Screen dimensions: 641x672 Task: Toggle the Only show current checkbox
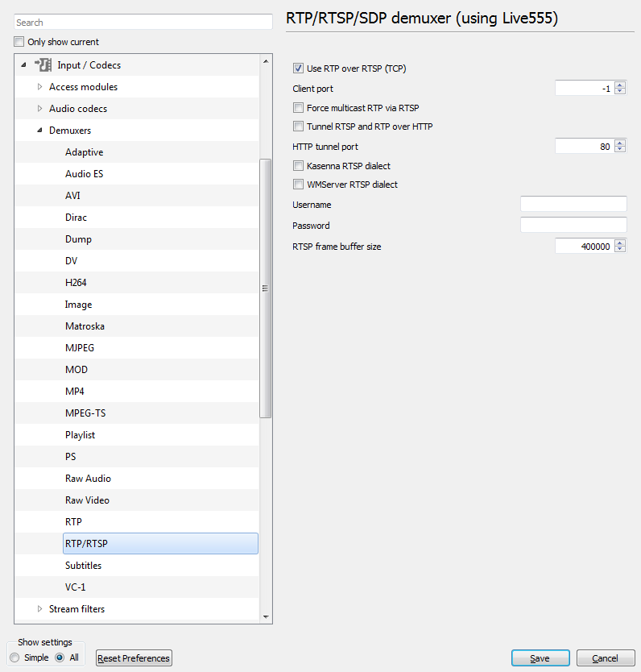pos(19,42)
